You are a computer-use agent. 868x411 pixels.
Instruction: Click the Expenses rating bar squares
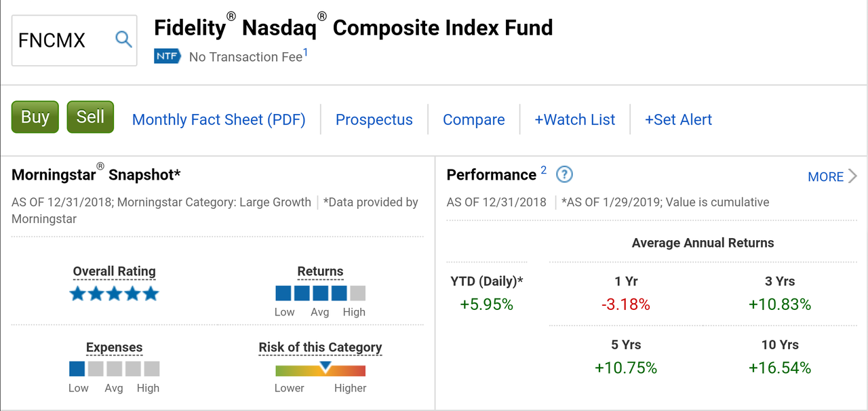(114, 369)
